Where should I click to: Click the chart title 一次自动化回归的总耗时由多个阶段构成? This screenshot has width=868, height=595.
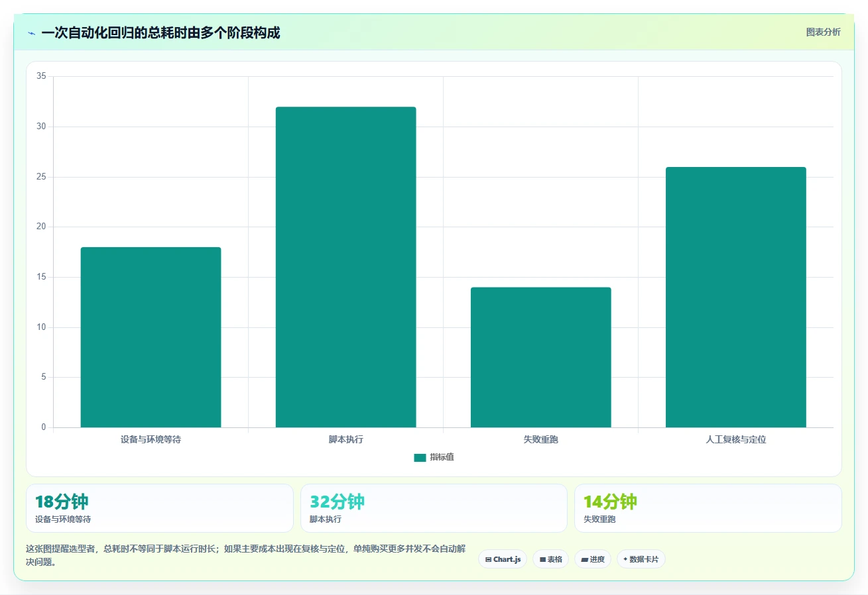click(160, 32)
